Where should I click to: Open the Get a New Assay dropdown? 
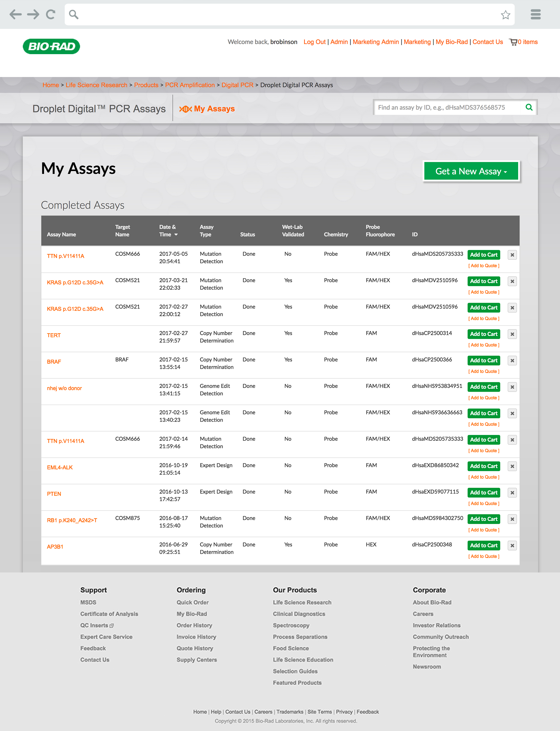point(471,171)
